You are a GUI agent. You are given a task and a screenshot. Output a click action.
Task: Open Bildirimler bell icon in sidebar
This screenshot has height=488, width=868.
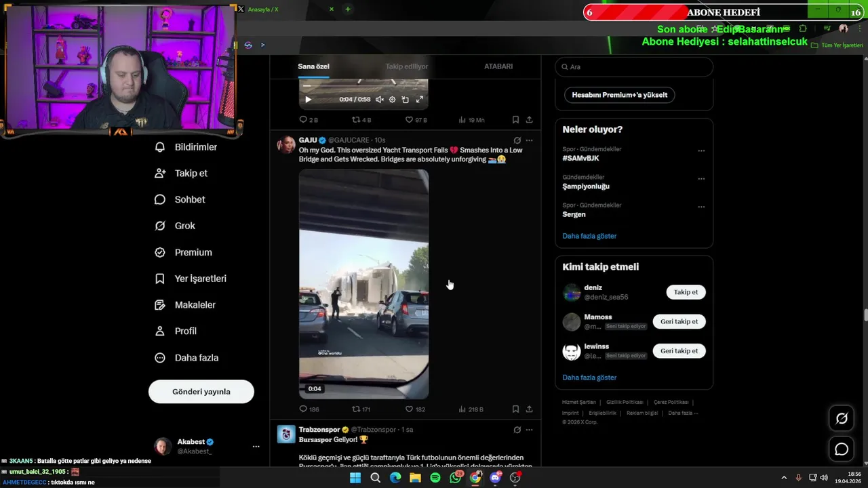point(160,147)
